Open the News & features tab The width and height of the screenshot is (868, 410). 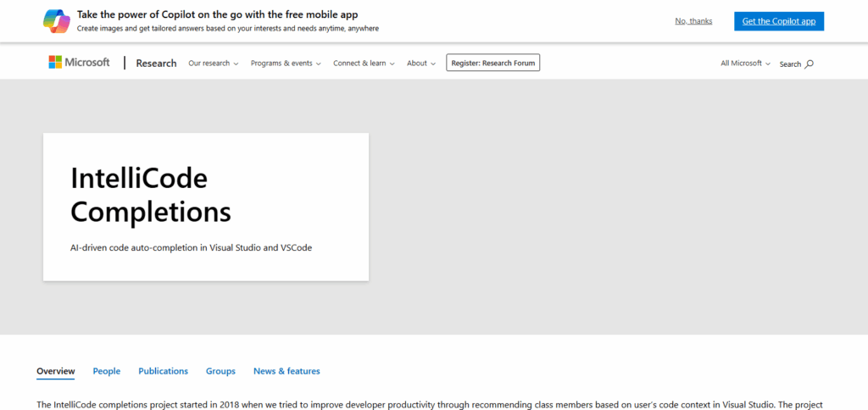[x=287, y=371]
